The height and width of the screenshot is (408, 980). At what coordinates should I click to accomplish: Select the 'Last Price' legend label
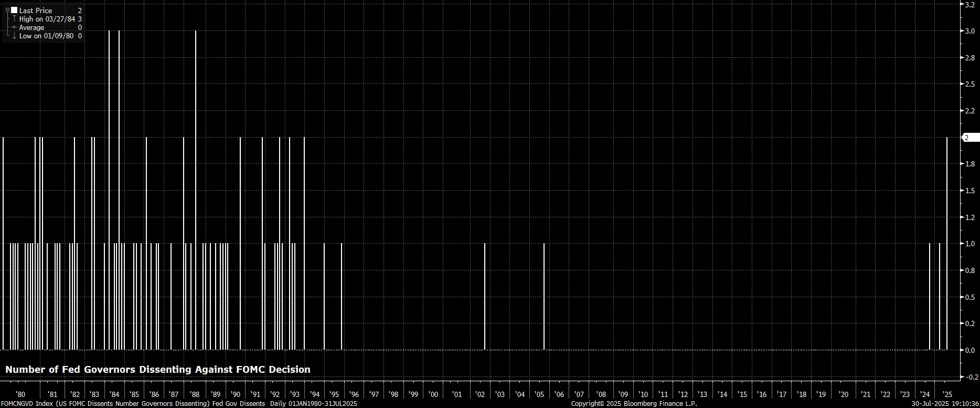click(x=36, y=11)
